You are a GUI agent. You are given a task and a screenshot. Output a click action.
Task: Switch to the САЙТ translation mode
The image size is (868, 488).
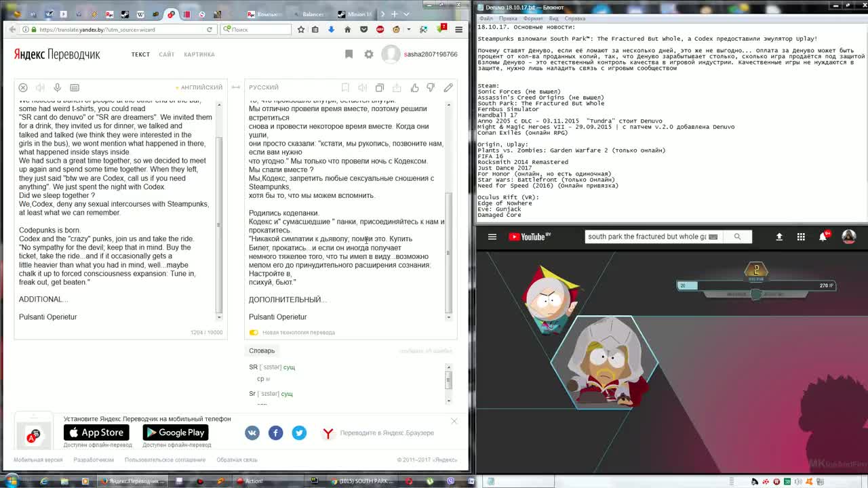tap(167, 54)
